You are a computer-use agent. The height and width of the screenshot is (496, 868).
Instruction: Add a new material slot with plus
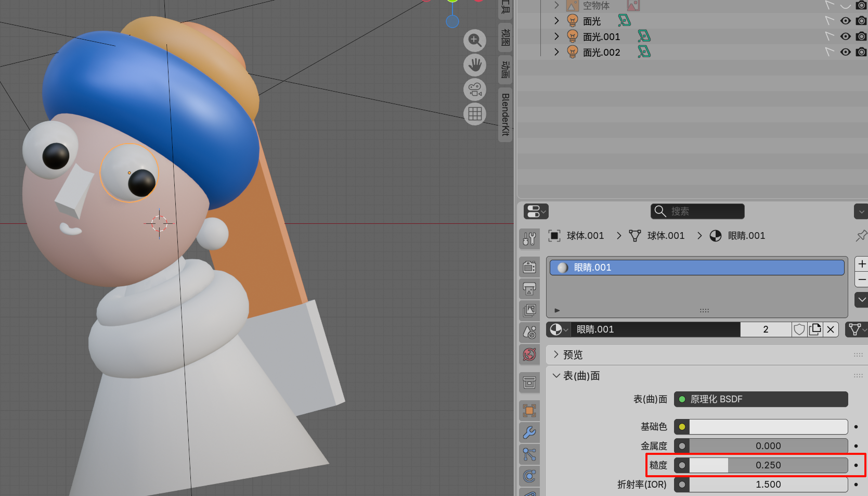[x=862, y=264]
